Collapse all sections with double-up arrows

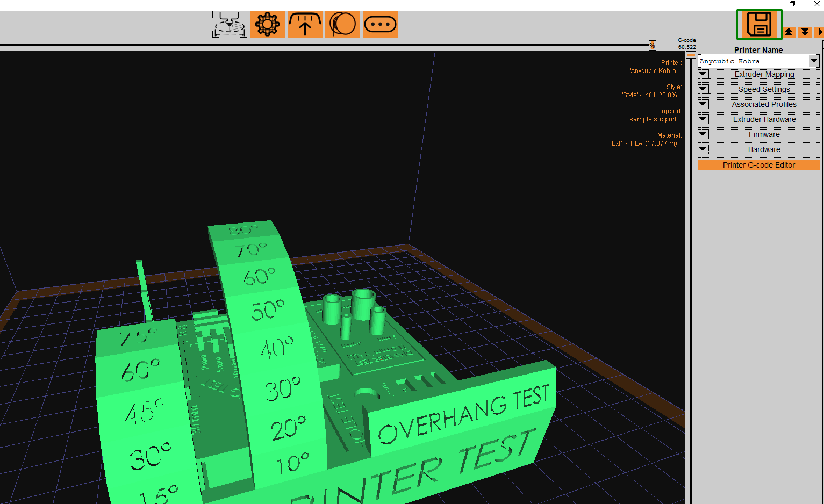[789, 32]
